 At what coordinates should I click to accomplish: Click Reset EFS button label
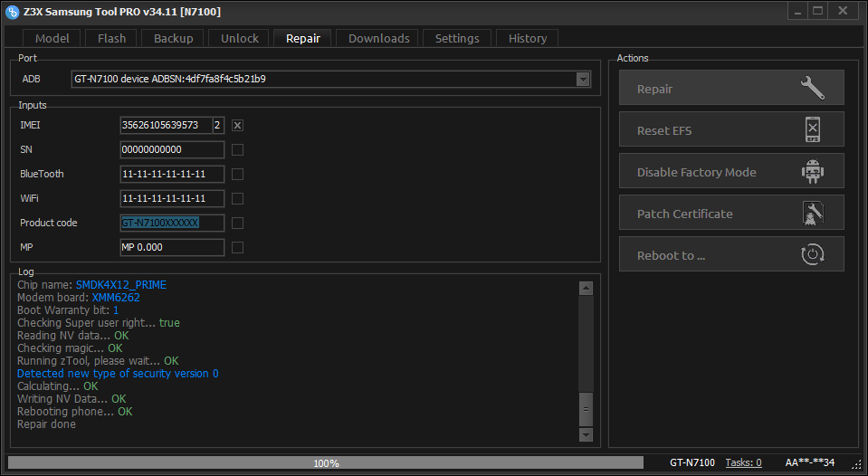(663, 130)
